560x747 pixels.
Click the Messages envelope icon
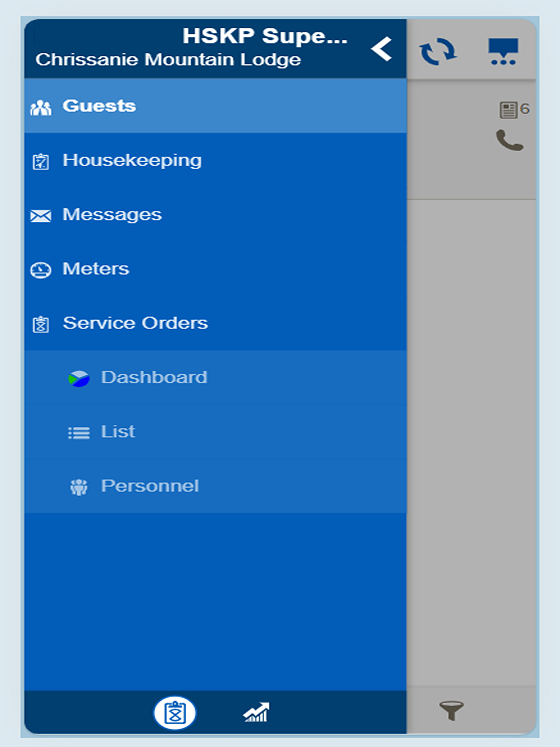(x=41, y=216)
